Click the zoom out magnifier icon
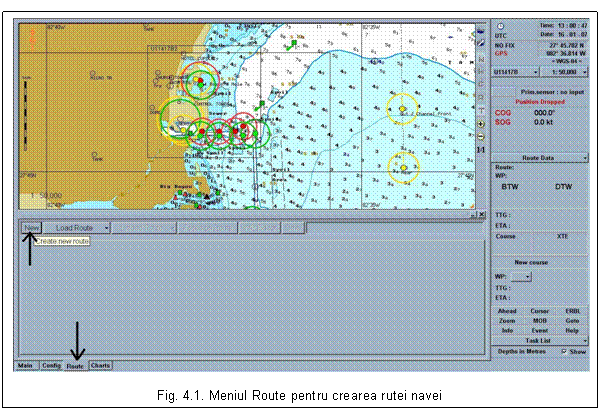Viewport: 602px width, 411px height. 482,134
